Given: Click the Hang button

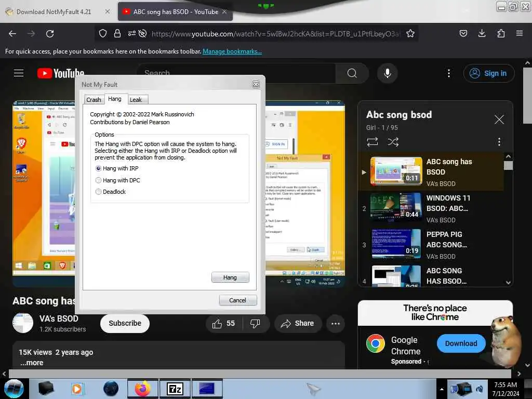Looking at the screenshot, I should [230, 277].
